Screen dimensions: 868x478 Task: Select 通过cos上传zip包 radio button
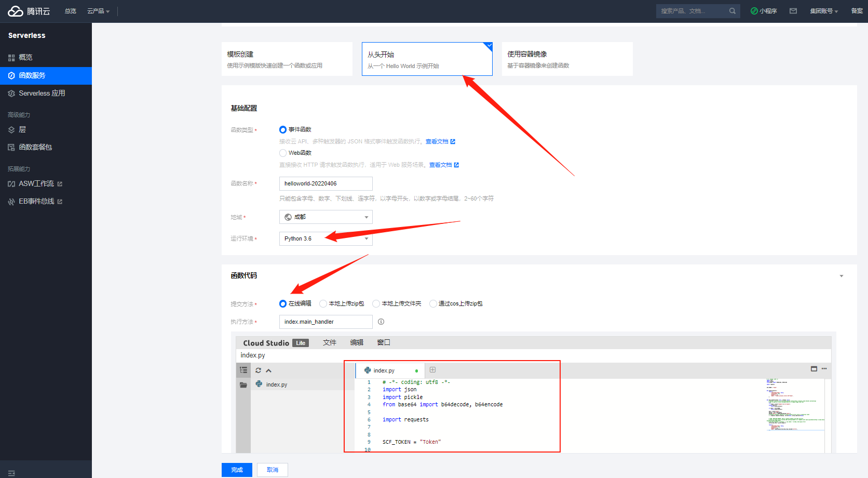(433, 303)
